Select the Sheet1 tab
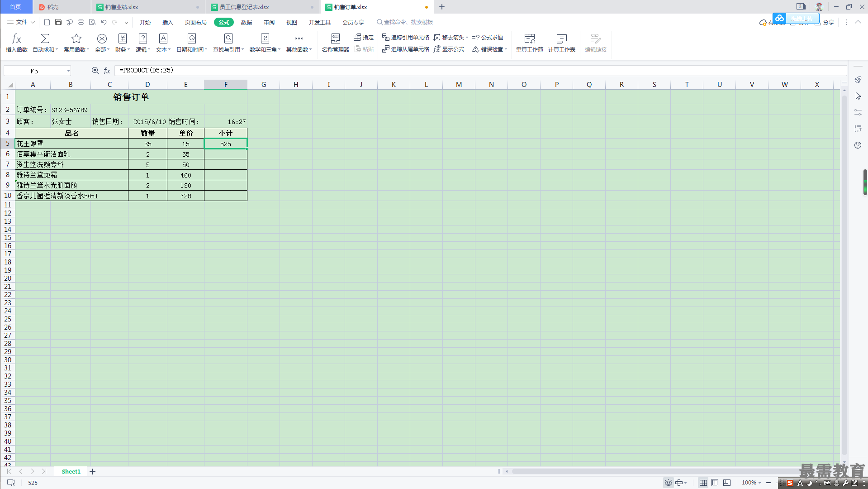The image size is (868, 489). [71, 471]
